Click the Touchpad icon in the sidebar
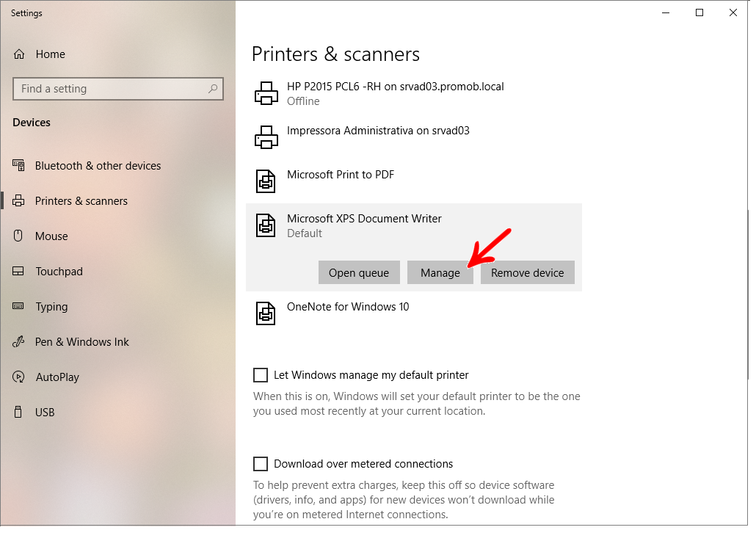The height and width of the screenshot is (541, 756). click(x=18, y=271)
